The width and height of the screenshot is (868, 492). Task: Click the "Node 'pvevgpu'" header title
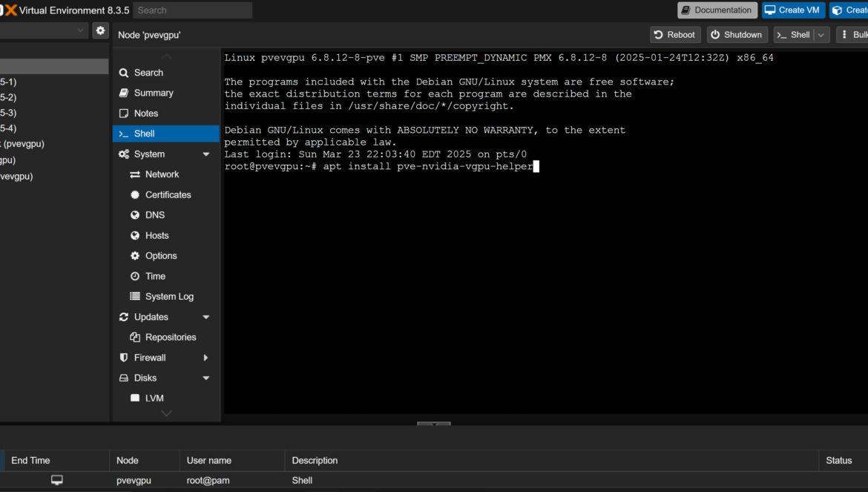tap(149, 35)
